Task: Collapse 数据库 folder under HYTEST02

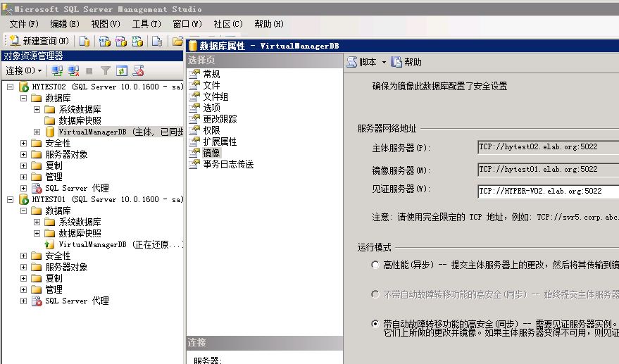Action: (24, 98)
